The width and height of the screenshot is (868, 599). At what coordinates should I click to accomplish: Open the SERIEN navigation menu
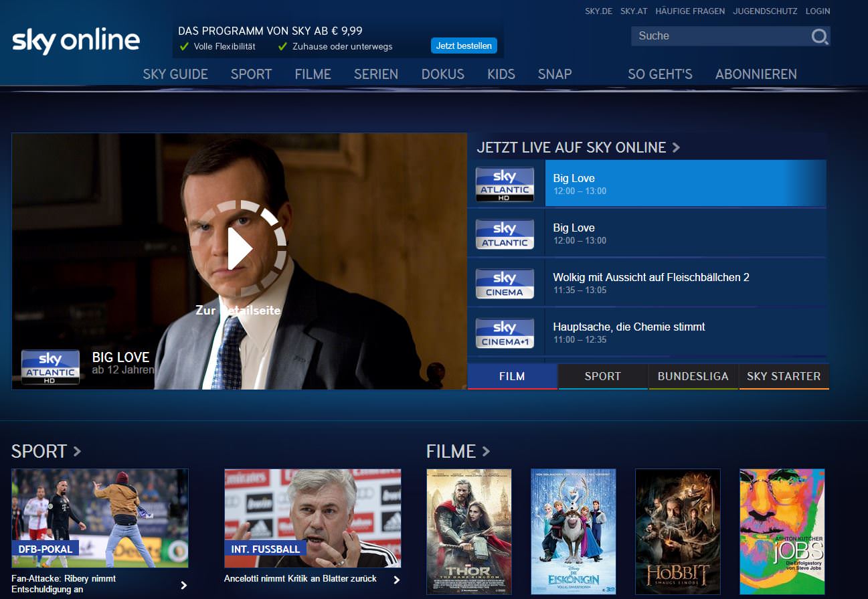coord(376,74)
